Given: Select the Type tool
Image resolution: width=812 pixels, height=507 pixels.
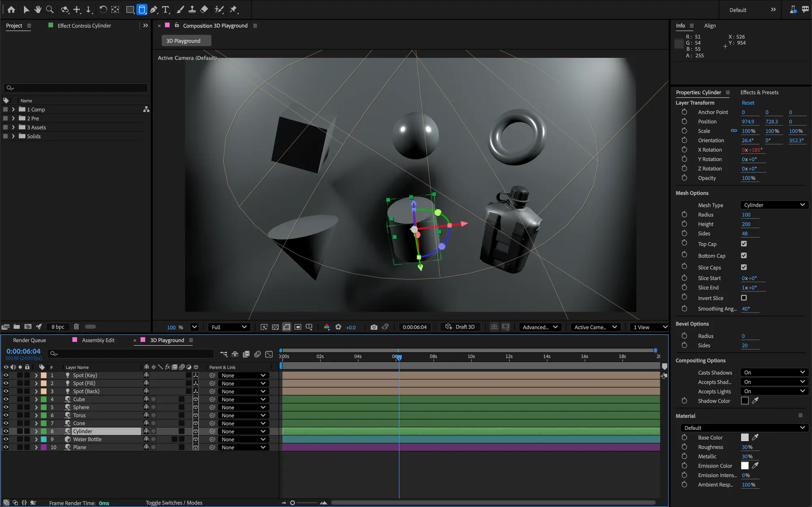Looking at the screenshot, I should [x=166, y=9].
